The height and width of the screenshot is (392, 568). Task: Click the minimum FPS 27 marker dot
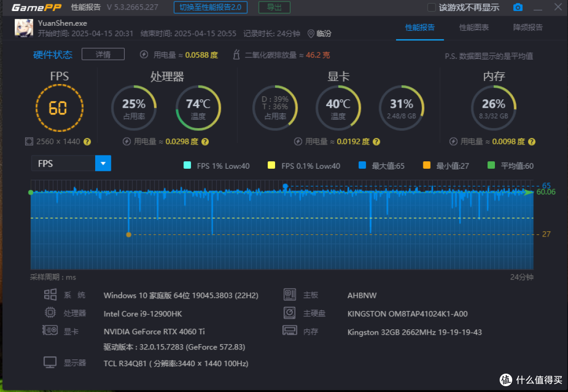click(129, 234)
